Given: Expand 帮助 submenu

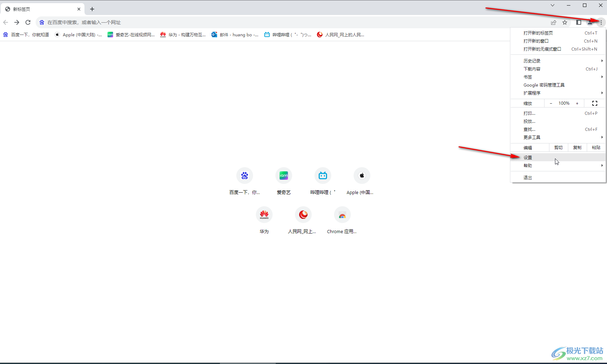Looking at the screenshot, I should 558,165.
